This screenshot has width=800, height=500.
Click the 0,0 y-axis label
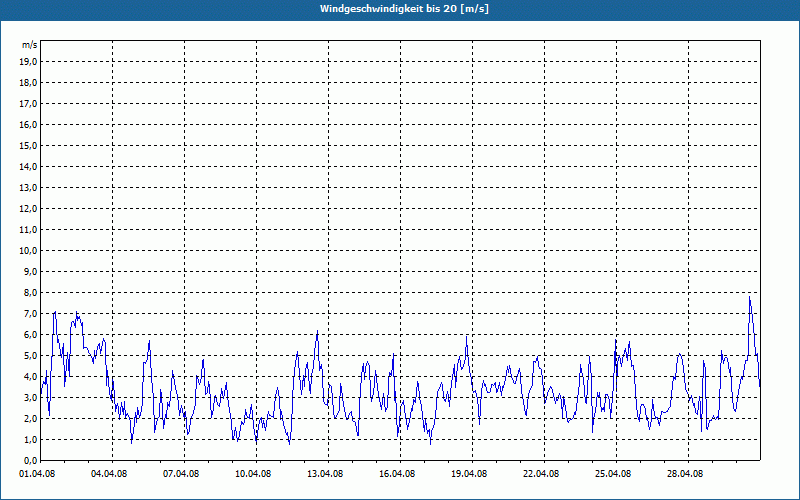(x=31, y=460)
